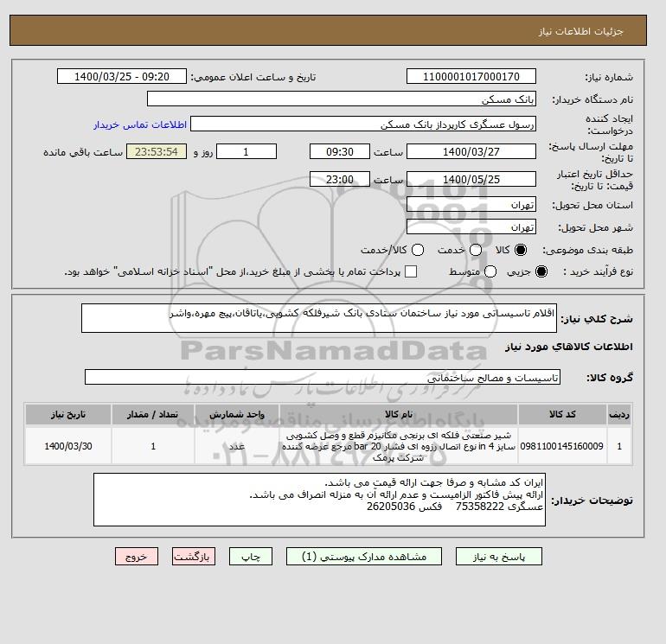
Task: Click the response deadline date 1400/03/27
Action: click(471, 151)
